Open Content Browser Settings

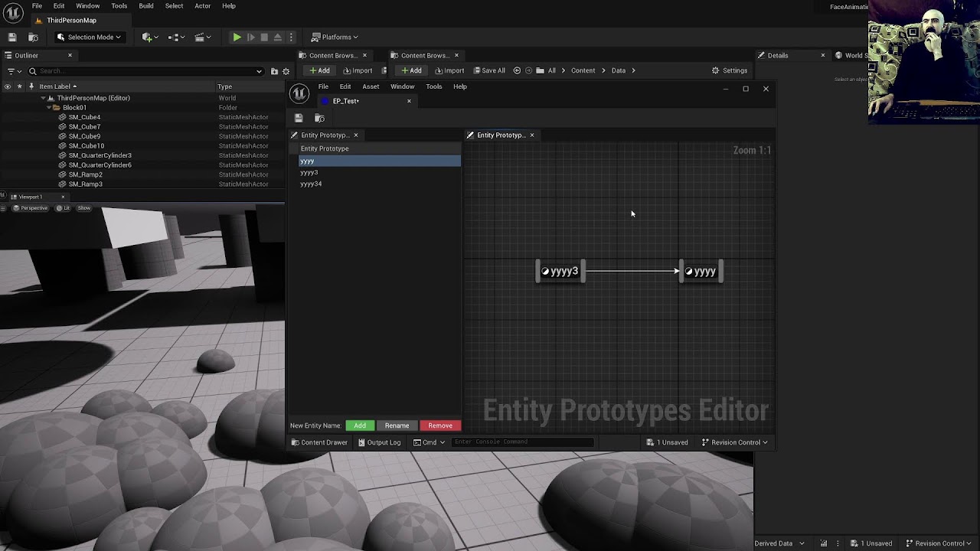click(x=730, y=70)
